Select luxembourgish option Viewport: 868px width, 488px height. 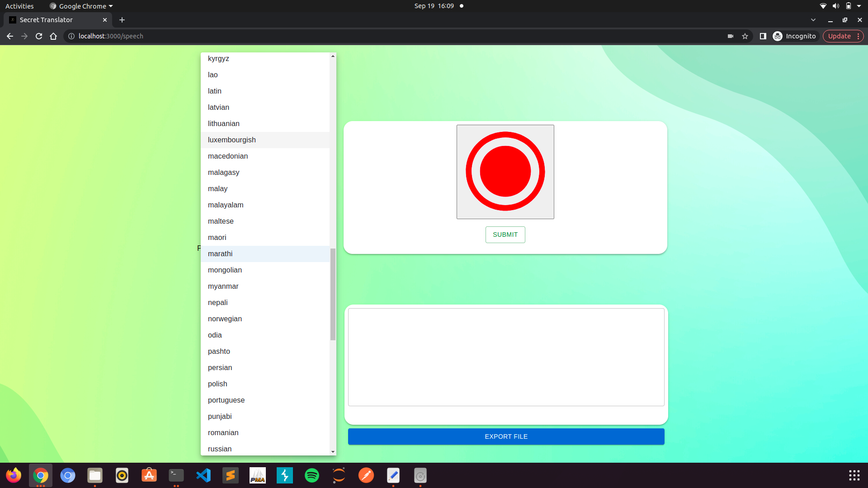(265, 140)
